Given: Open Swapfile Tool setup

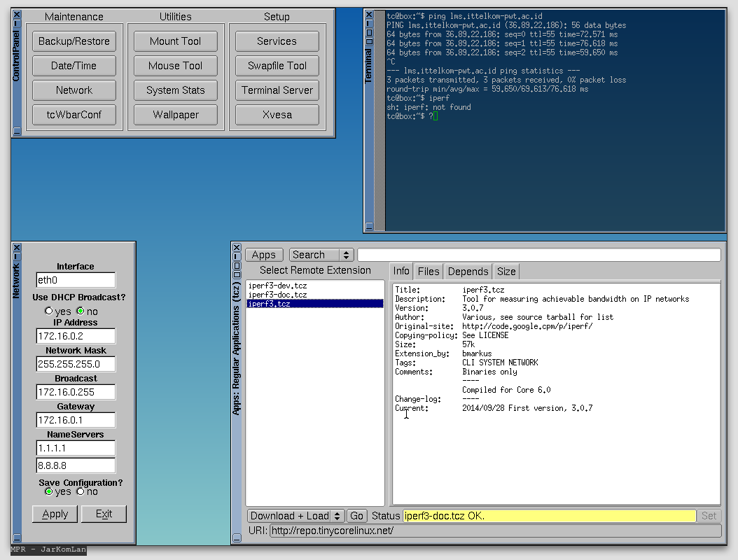Looking at the screenshot, I should [277, 66].
